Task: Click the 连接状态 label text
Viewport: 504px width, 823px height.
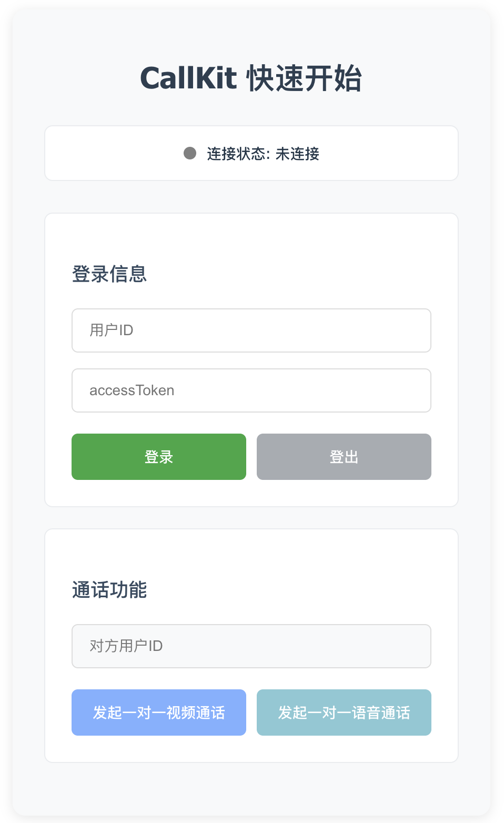Action: point(238,154)
